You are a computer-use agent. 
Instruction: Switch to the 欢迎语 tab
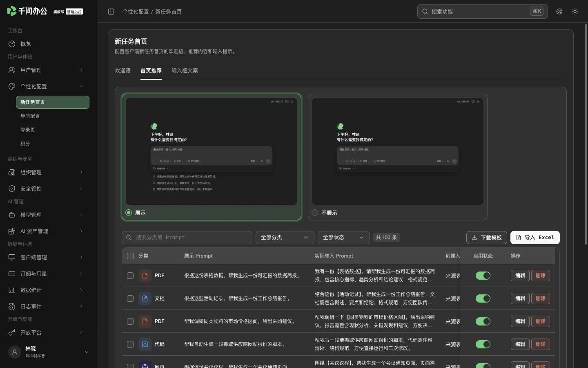122,71
